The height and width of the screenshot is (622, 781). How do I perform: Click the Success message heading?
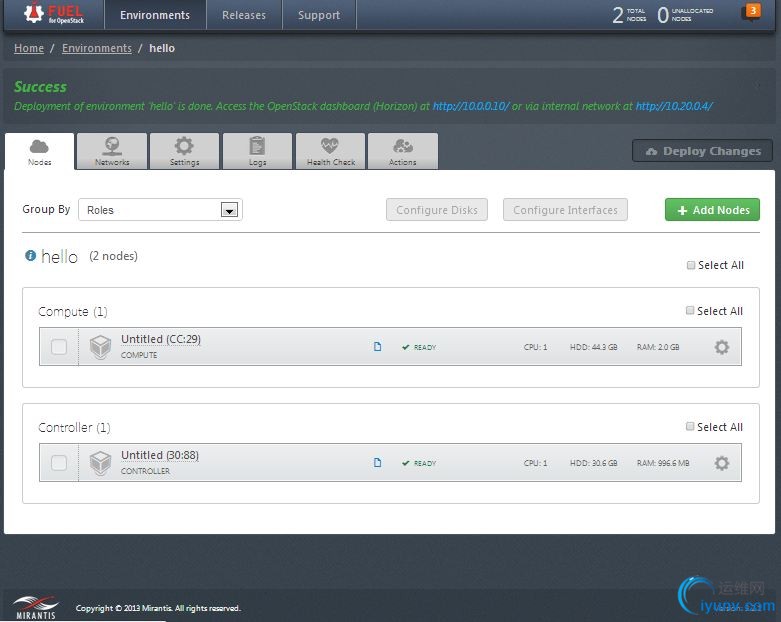[40, 87]
